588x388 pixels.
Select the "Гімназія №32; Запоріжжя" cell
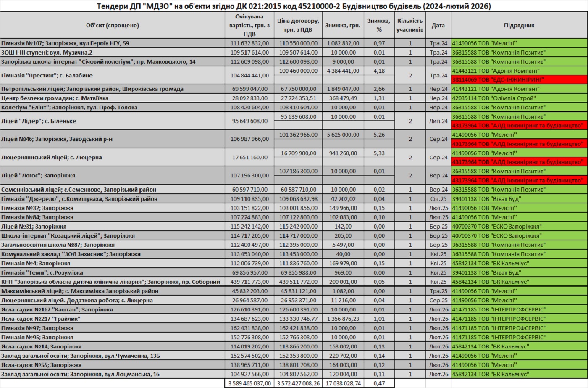[112, 208]
